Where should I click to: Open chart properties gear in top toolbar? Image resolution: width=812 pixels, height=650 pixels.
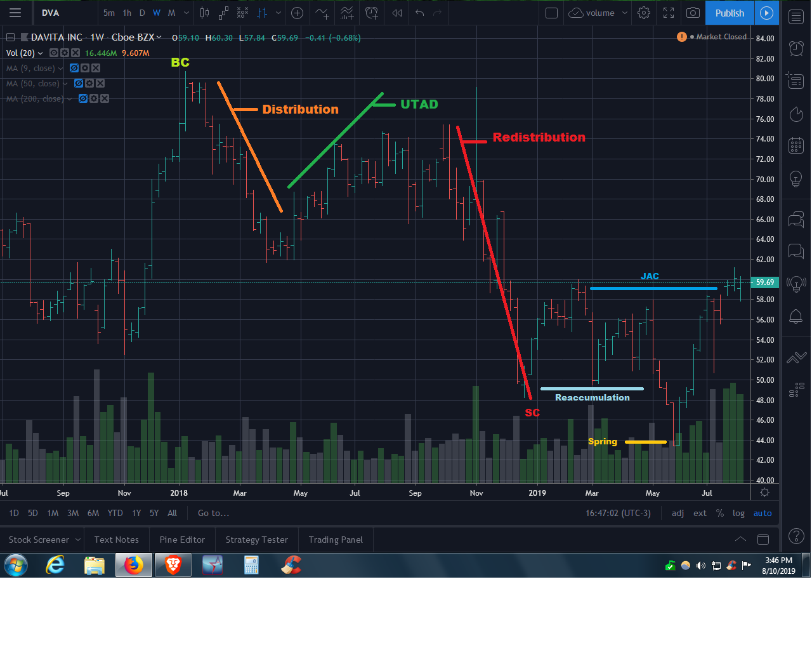(644, 13)
